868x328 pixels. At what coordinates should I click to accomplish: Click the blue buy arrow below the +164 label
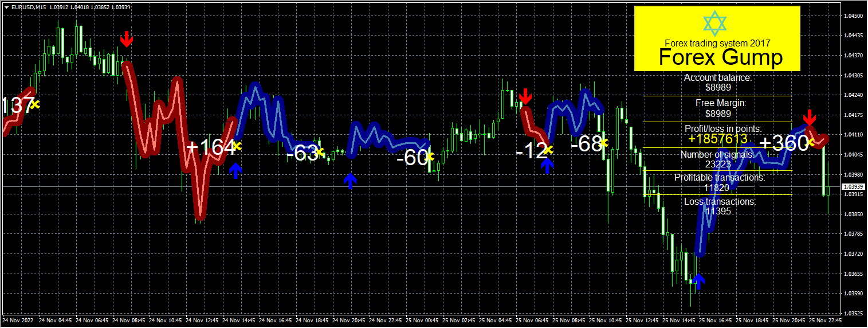[x=235, y=170]
